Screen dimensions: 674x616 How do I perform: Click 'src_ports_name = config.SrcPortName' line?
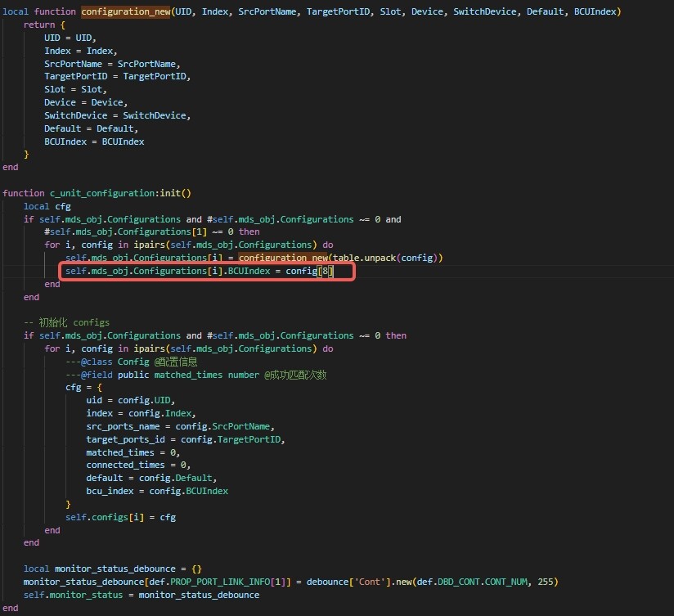[x=180, y=426]
